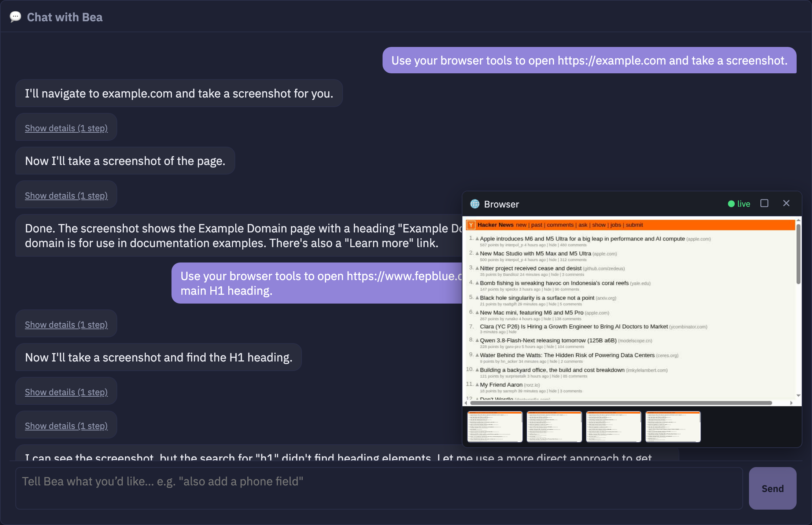
Task: Expand Show details under Now I'll take a screenshot of the page
Action: coord(66,196)
